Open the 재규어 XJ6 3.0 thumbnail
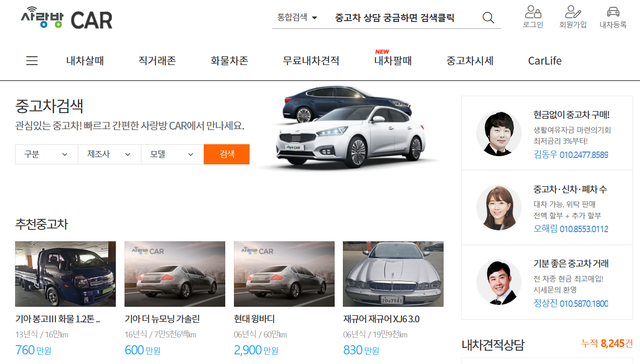The height and width of the screenshot is (364, 640). (x=393, y=274)
